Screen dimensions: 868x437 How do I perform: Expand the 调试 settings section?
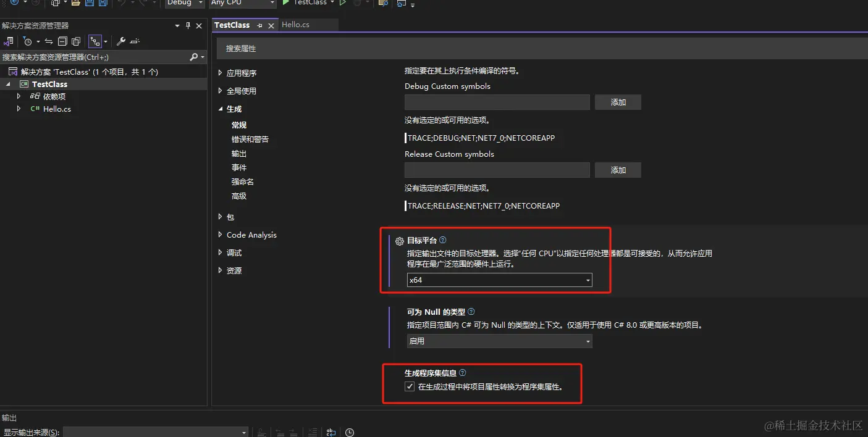click(x=221, y=252)
